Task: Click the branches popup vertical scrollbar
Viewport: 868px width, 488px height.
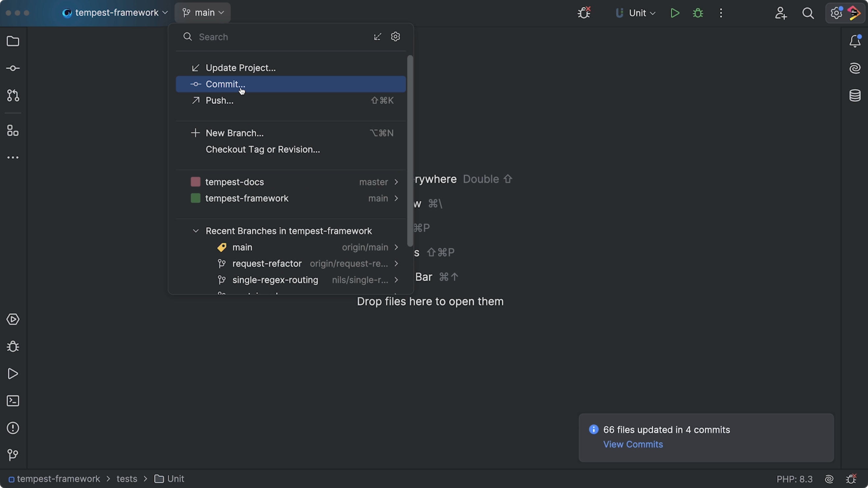Action: click(410, 151)
